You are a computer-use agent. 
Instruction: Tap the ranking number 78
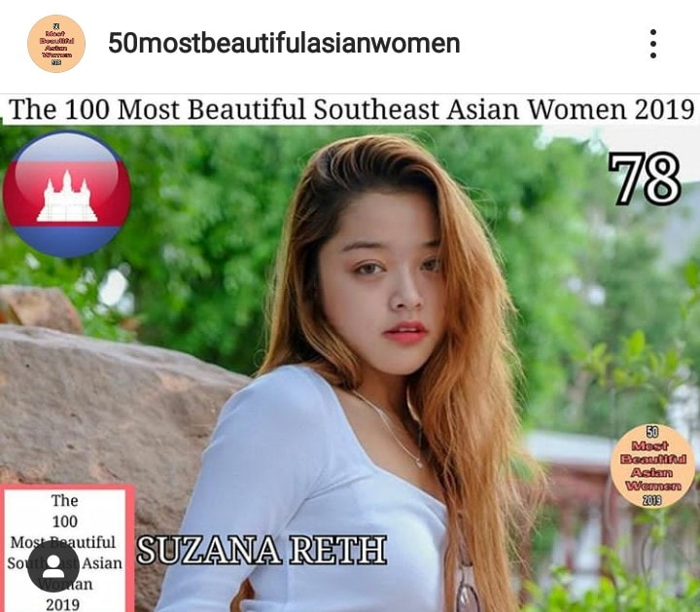[x=645, y=179]
